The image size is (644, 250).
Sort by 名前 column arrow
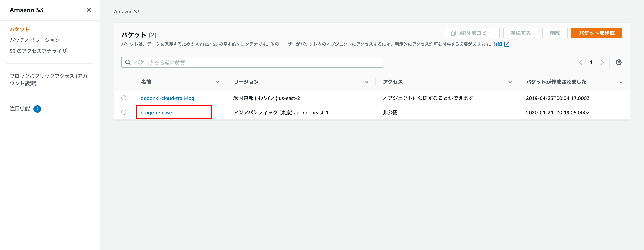[x=217, y=82]
